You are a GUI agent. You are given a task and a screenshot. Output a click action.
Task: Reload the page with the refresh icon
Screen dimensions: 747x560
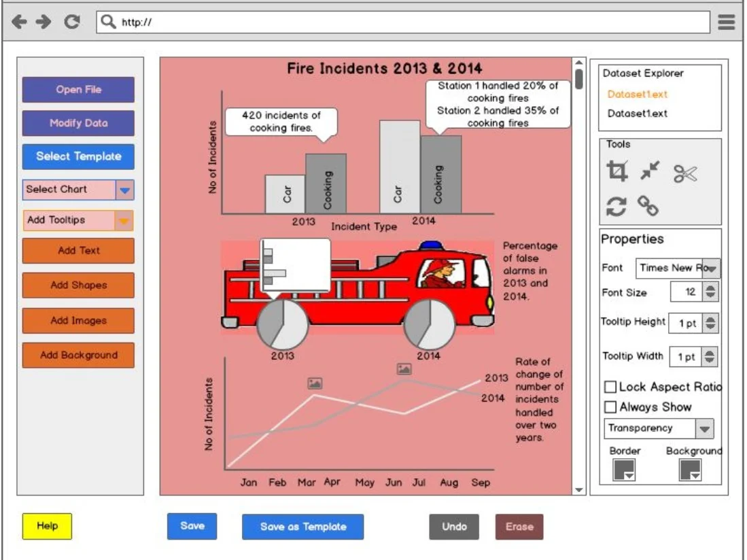pyautogui.click(x=72, y=22)
